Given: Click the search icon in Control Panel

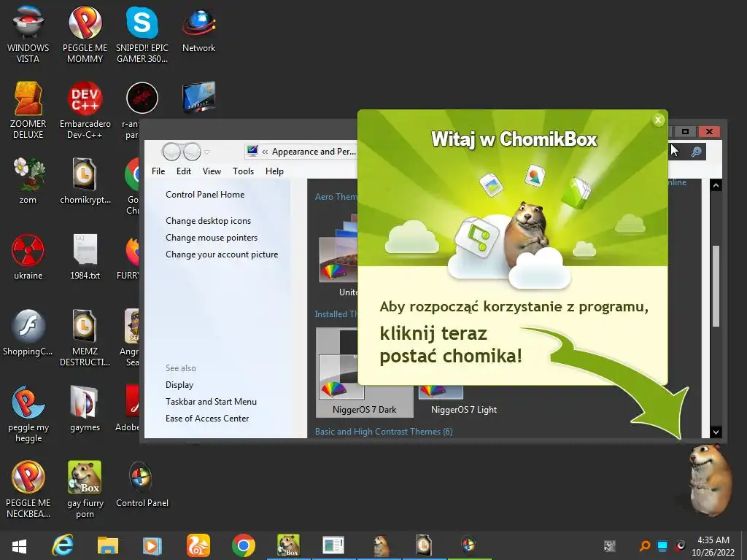Looking at the screenshot, I should tap(696, 152).
